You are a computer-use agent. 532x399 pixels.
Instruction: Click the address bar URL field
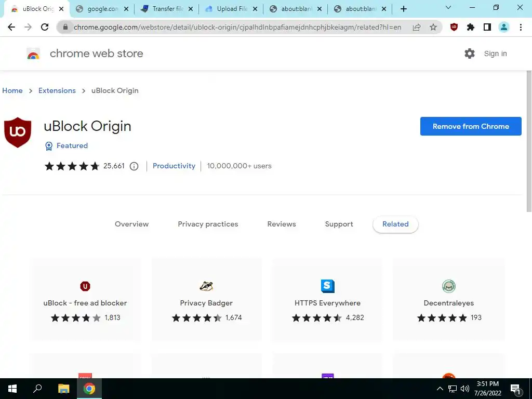point(237,27)
